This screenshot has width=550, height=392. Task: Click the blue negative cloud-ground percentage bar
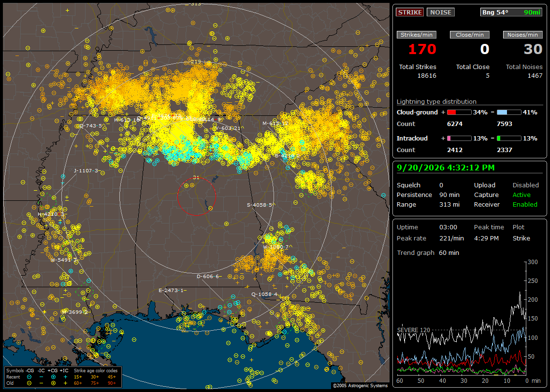[509, 112]
